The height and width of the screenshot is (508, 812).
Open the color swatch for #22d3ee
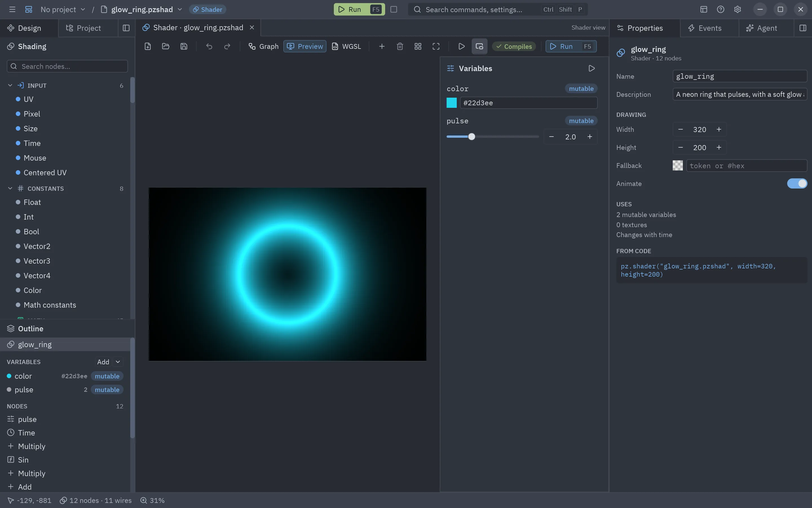[x=452, y=103]
